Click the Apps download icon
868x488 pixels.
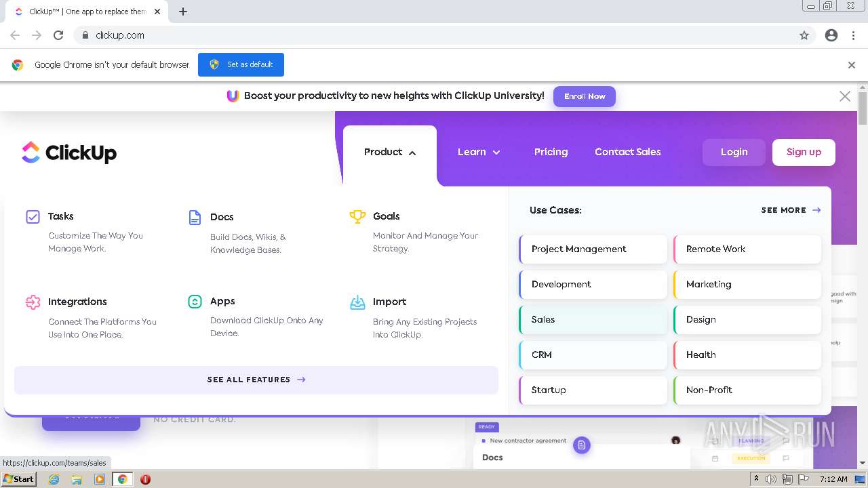point(195,302)
